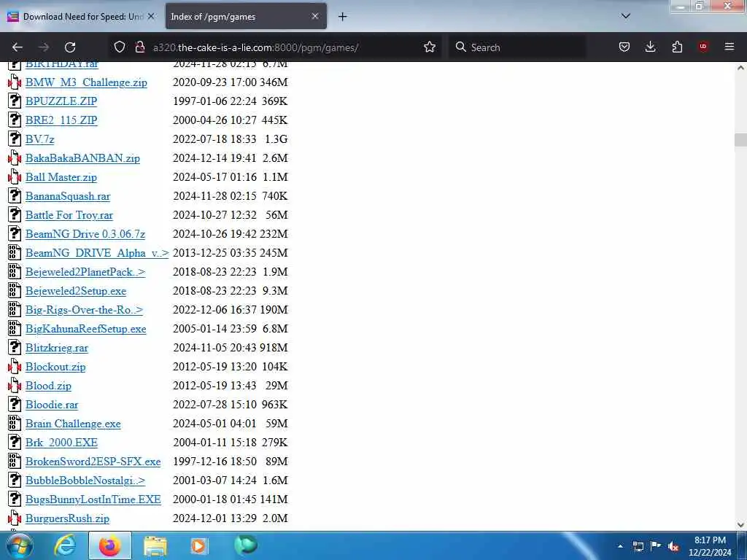Open the Blitzkrieg.rar link
The width and height of the screenshot is (747, 560).
[x=57, y=348]
